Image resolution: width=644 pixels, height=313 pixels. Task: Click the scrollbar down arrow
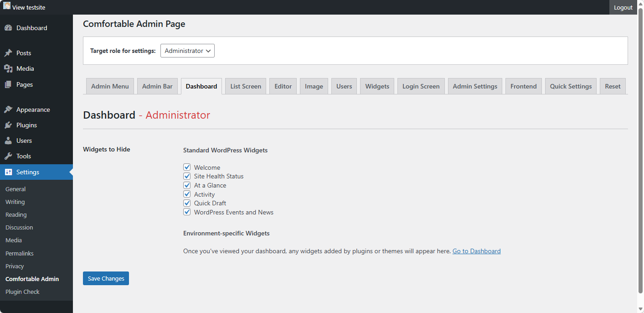tap(640, 310)
